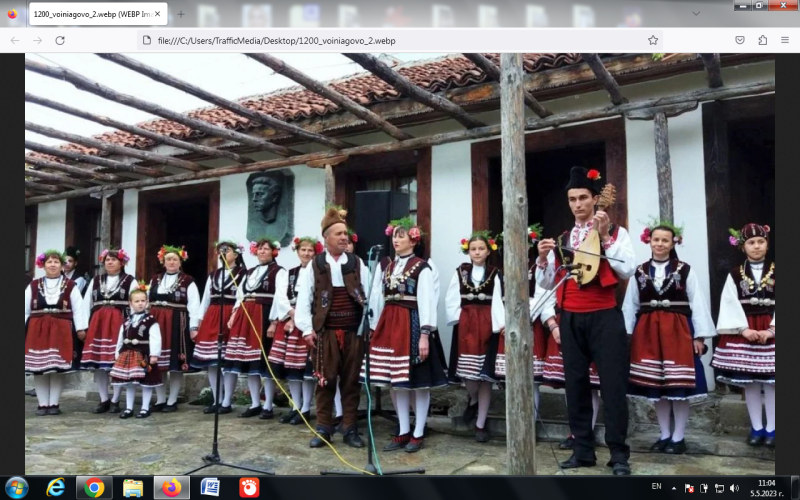The image size is (800, 500).
Task: Close the 1200_voiniagovo_2.webp tab
Action: (x=157, y=14)
